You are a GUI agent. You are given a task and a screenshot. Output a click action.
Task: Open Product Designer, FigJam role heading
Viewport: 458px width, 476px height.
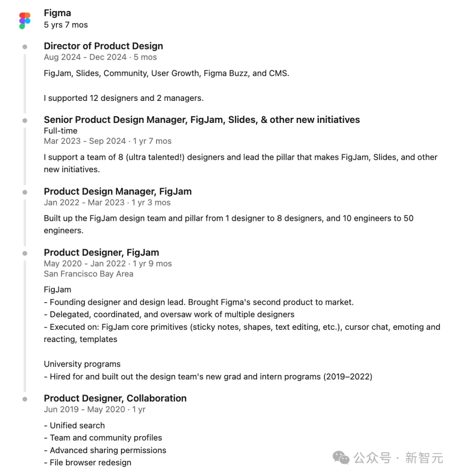coord(101,252)
